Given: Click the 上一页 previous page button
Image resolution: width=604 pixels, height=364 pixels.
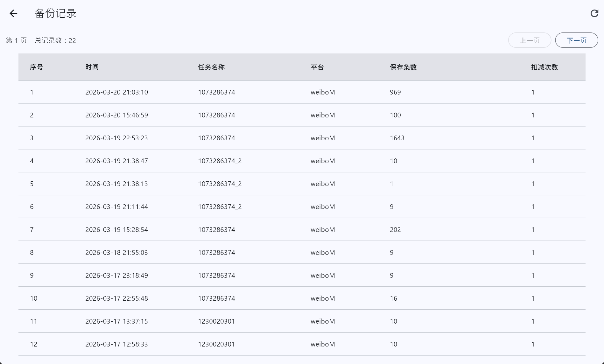Looking at the screenshot, I should (530, 40).
